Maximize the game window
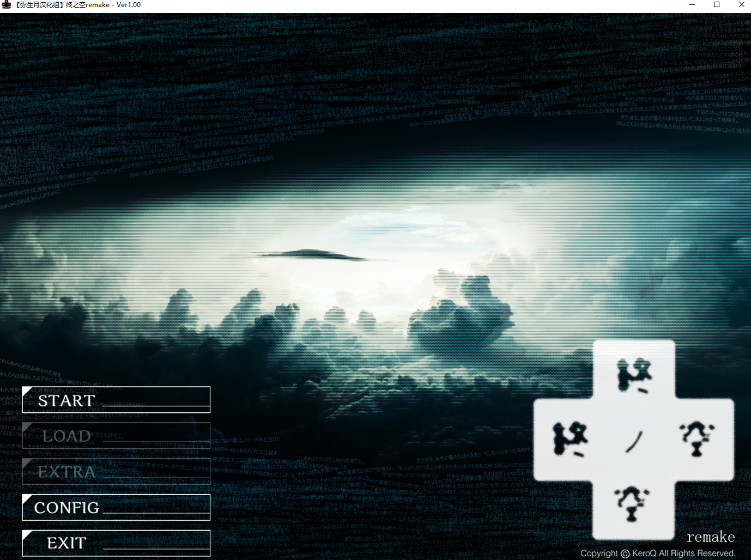 717,5
